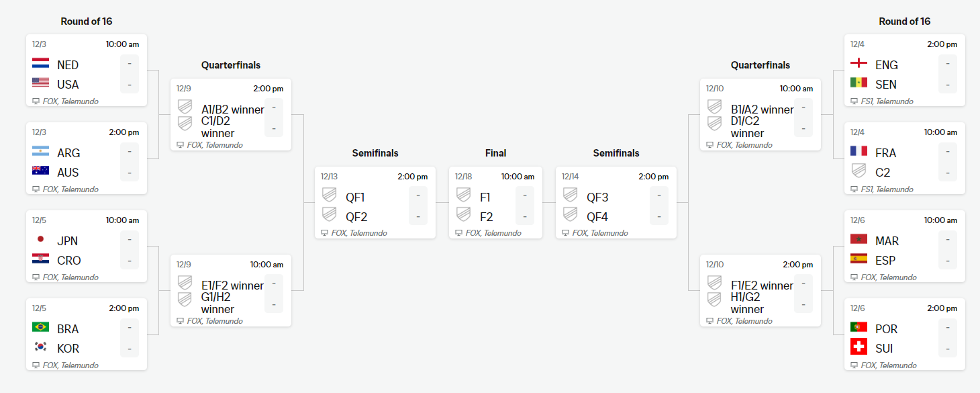Click the South Korea flag icon

[40, 347]
